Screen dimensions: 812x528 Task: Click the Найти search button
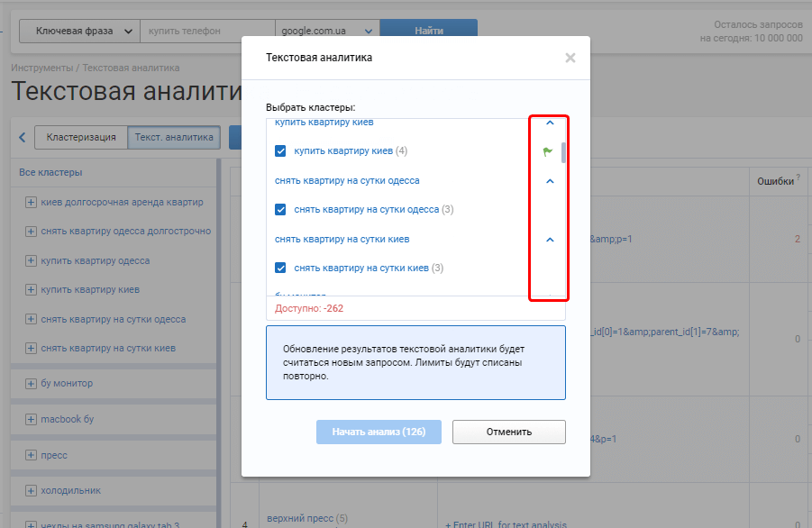tap(429, 31)
